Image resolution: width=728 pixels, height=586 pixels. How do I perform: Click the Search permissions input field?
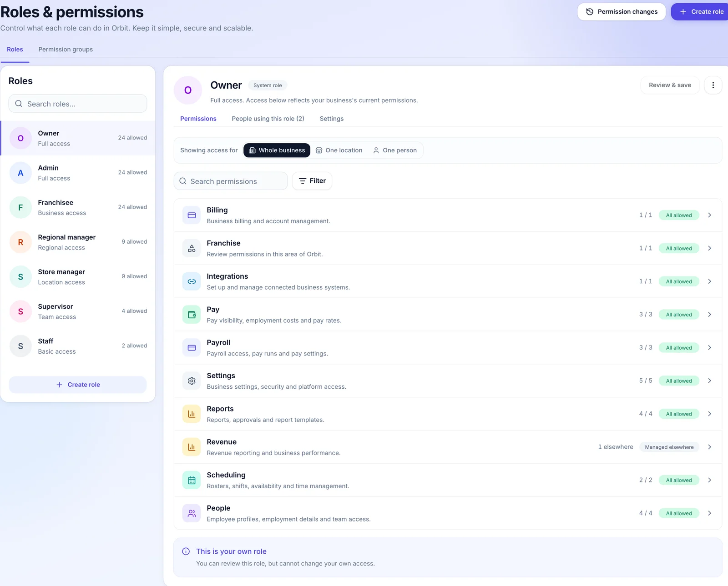[x=231, y=181]
